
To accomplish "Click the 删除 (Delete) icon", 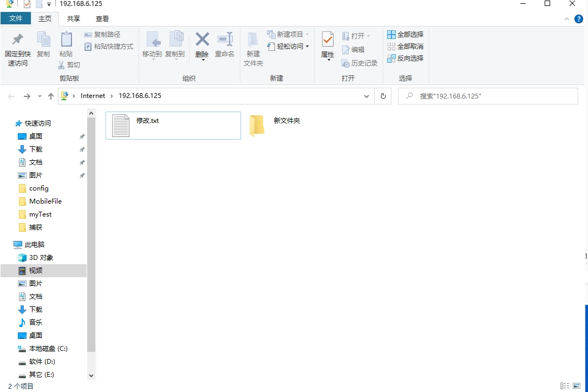I will [201, 46].
